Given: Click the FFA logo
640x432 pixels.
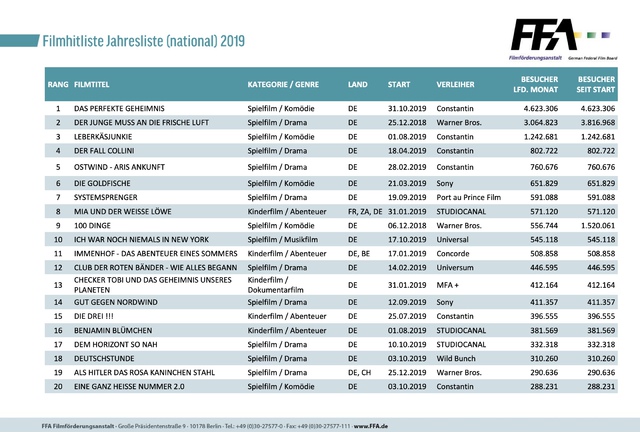Looking at the screenshot, I should [x=564, y=40].
